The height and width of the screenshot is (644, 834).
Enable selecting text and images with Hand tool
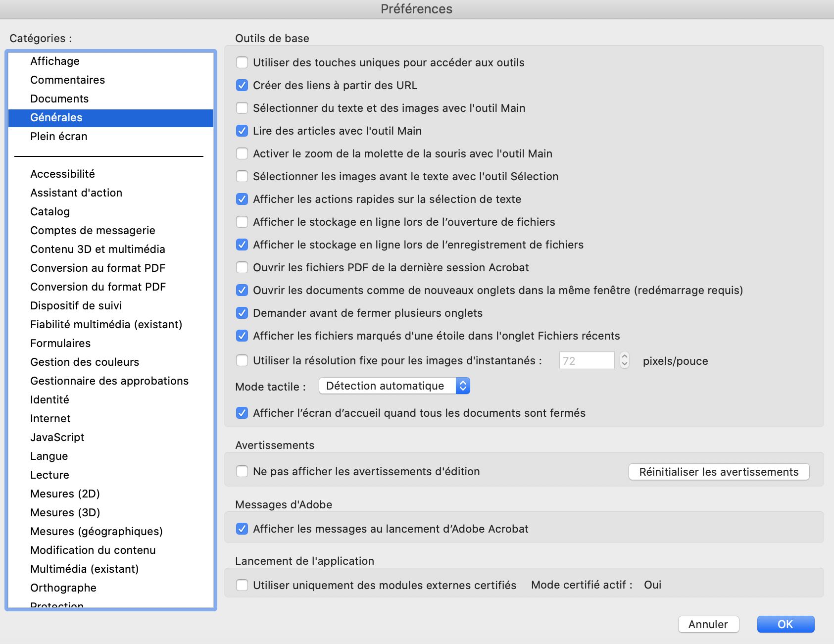point(242,108)
